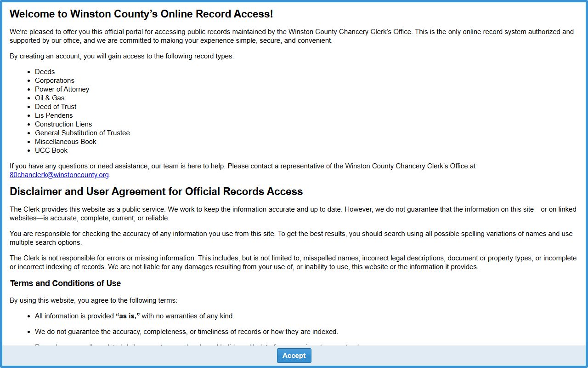The width and height of the screenshot is (588, 368).
Task: Open the 80chanclerk@winstoncounty.org email link
Action: pos(59,175)
